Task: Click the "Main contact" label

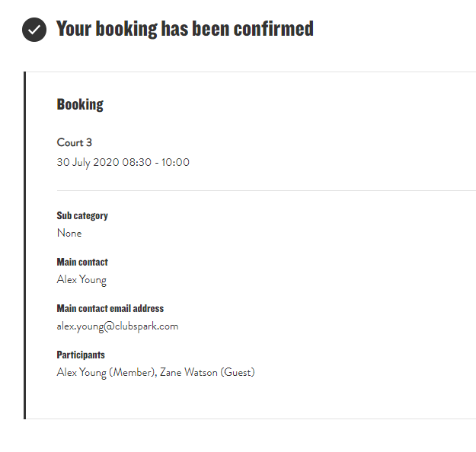Action: click(x=82, y=262)
